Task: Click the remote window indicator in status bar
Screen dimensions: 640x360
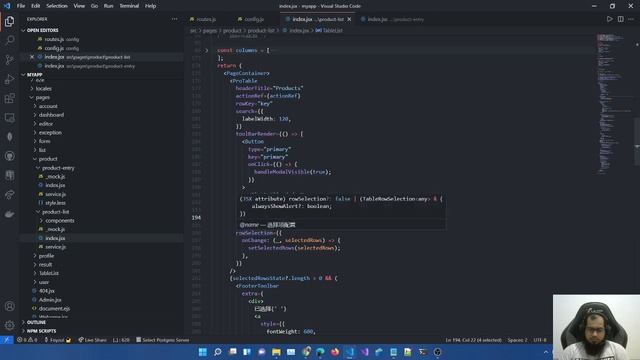Action: pos(7,340)
